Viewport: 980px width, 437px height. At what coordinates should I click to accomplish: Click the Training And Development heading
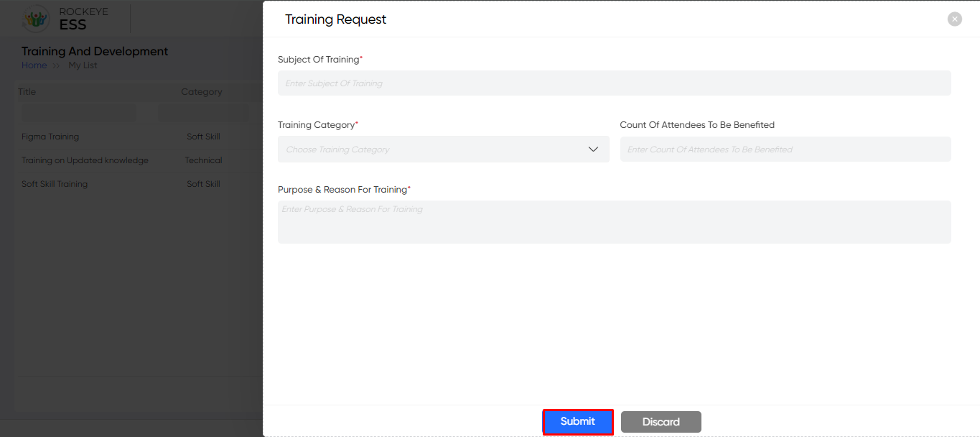point(95,51)
